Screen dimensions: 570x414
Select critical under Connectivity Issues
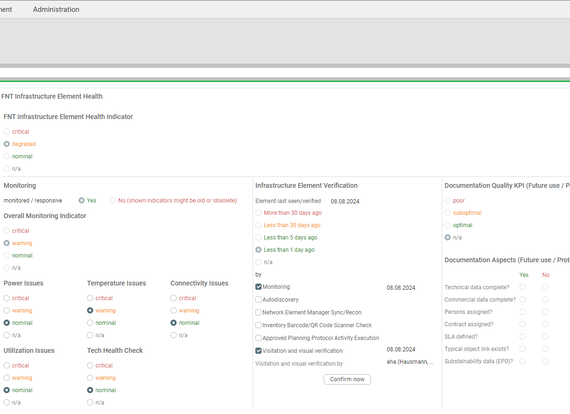[x=173, y=298]
